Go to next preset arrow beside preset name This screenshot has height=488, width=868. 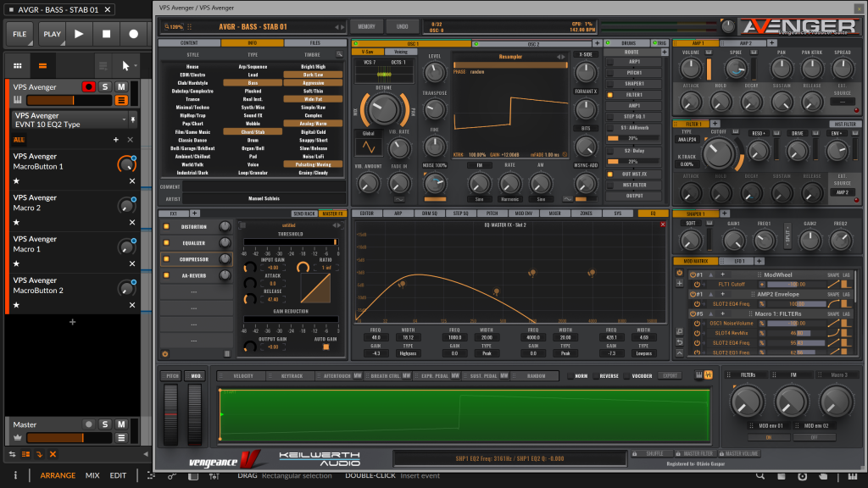(342, 26)
